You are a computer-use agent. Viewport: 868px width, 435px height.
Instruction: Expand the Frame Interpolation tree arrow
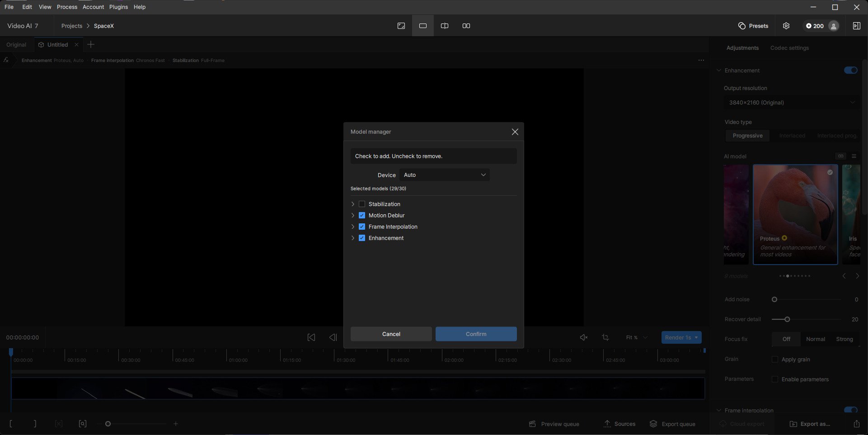[x=353, y=227]
